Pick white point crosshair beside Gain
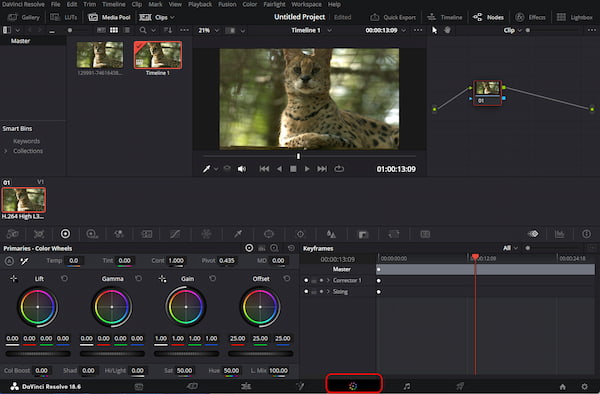Screen dimensions: 600x394 [162, 278]
